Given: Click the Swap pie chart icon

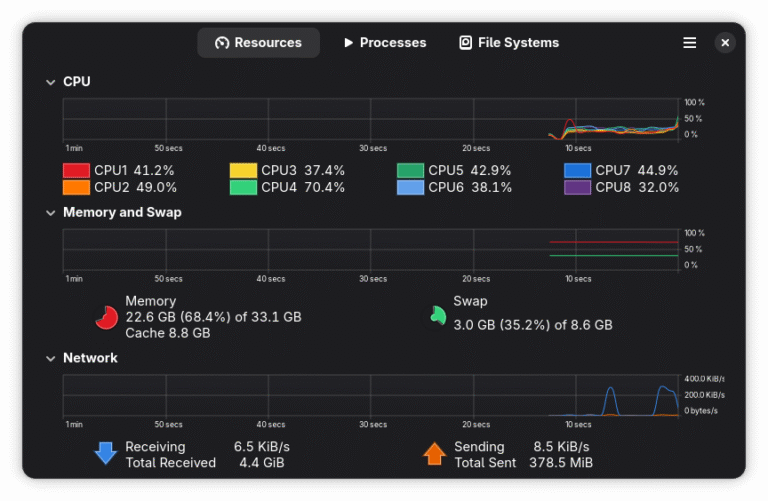Looking at the screenshot, I should click(x=437, y=315).
